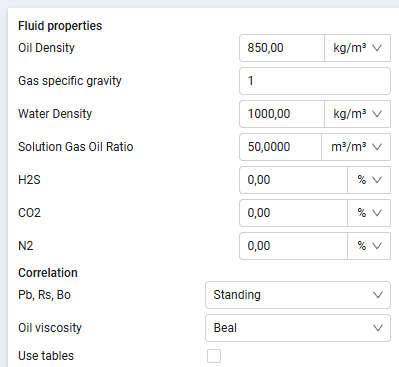Edit the Oil Density value field
399x367 pixels.
pos(282,48)
